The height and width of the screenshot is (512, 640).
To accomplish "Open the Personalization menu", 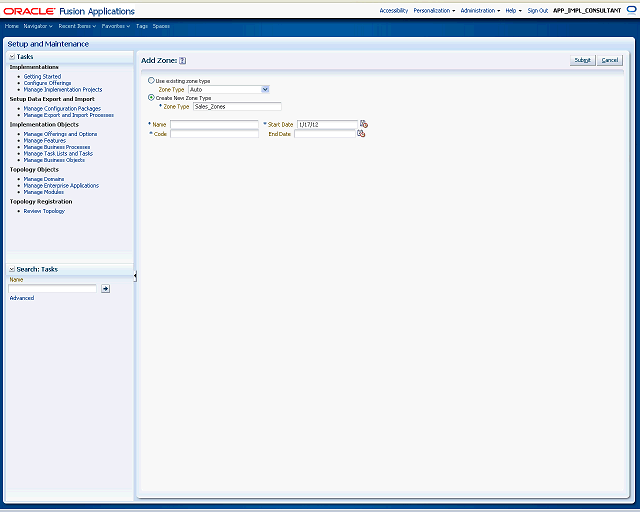I will click(x=434, y=11).
